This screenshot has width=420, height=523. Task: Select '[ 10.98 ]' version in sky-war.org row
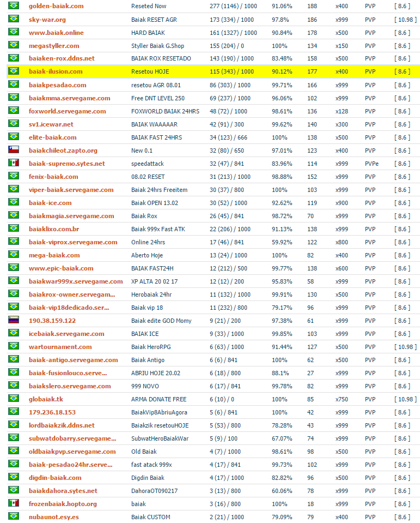(405, 20)
